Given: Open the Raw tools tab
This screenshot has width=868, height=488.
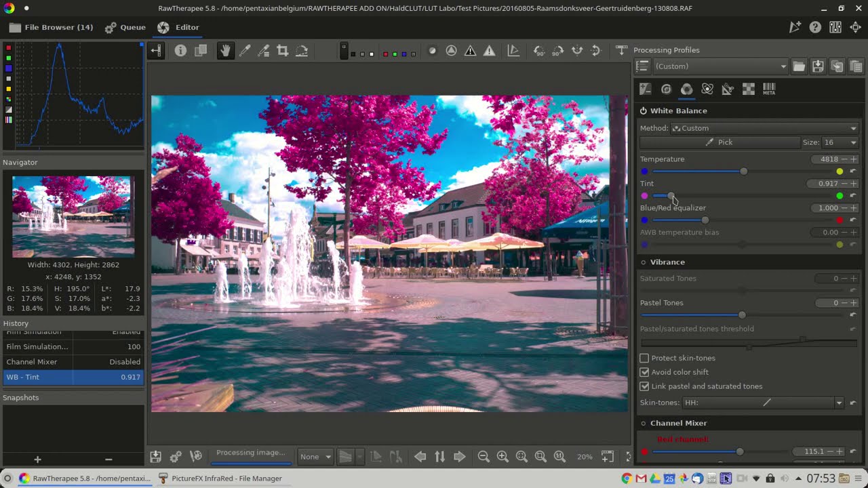Looking at the screenshot, I should [749, 89].
